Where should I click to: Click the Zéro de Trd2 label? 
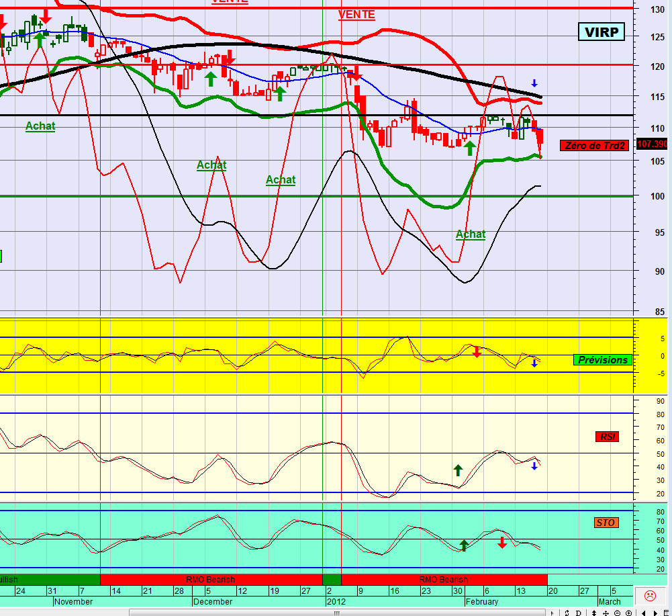(x=594, y=145)
